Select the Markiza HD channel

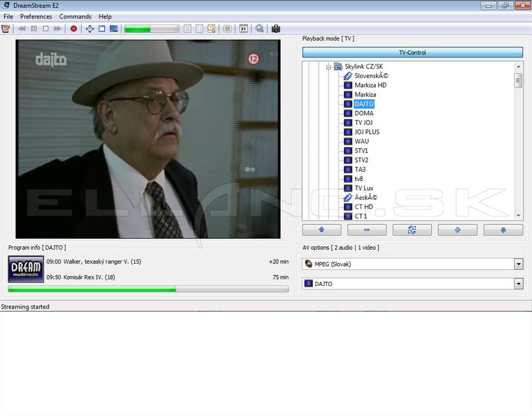tap(371, 85)
